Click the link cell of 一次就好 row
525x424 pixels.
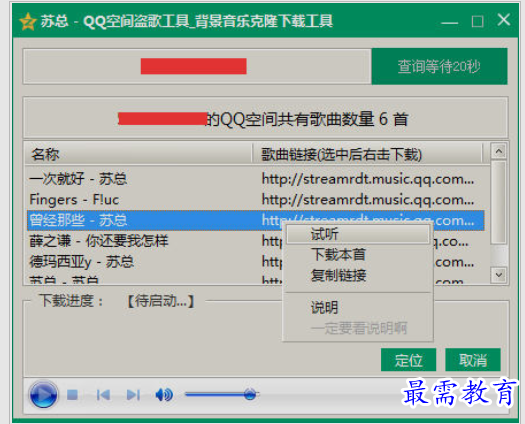368,179
